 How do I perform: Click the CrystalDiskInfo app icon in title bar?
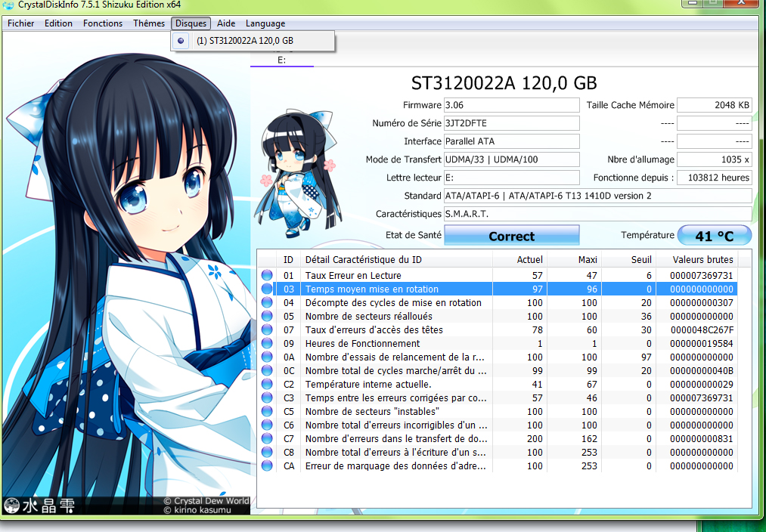[x=8, y=6]
